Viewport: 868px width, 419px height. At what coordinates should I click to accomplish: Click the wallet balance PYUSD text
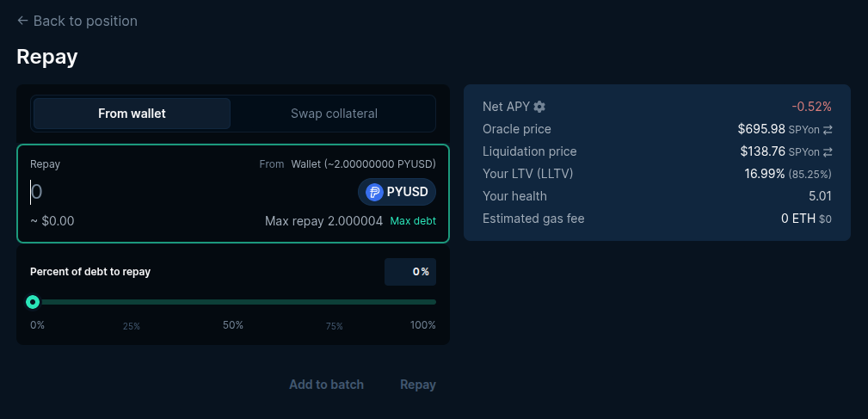[363, 163]
